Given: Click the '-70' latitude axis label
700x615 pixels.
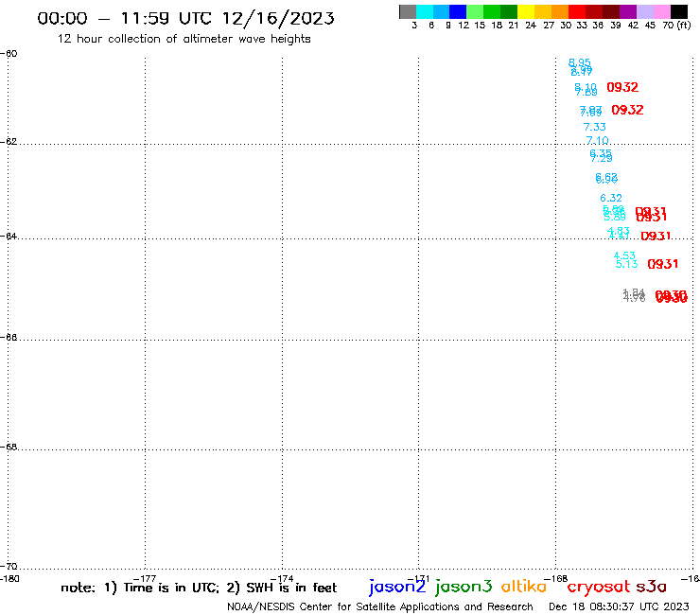Looking at the screenshot, I should tap(9, 567).
